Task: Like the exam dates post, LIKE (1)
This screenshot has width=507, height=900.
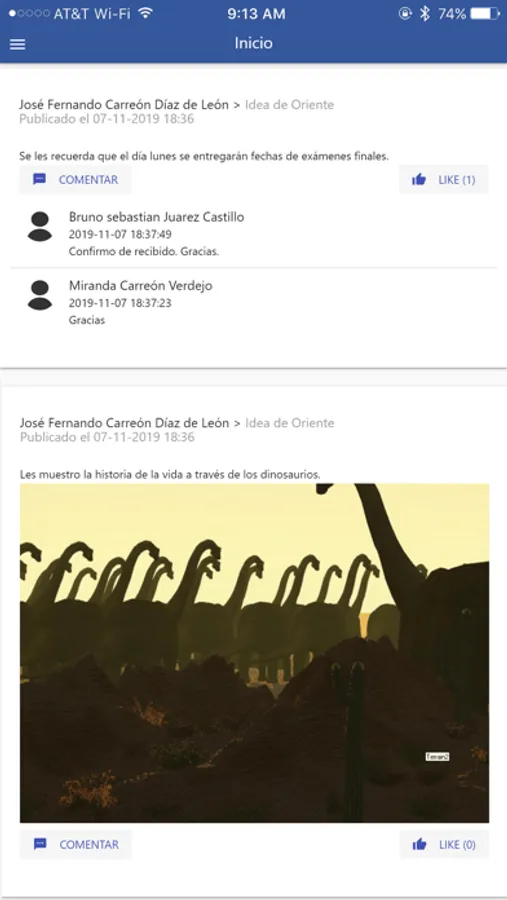Action: click(444, 180)
